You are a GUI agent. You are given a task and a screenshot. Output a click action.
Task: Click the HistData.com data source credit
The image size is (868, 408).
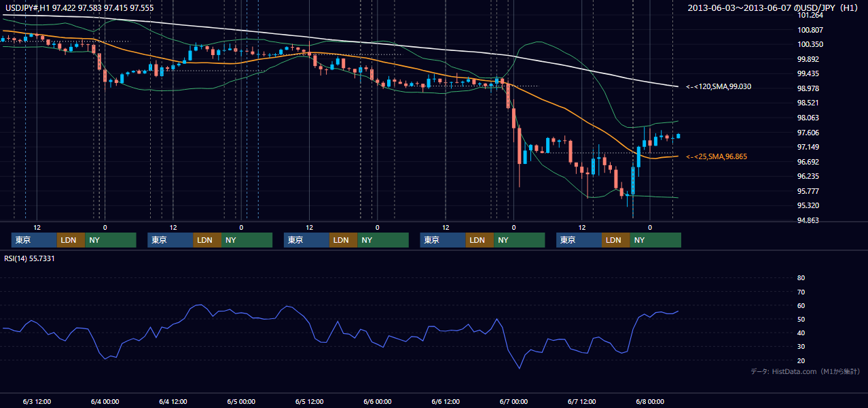805,372
